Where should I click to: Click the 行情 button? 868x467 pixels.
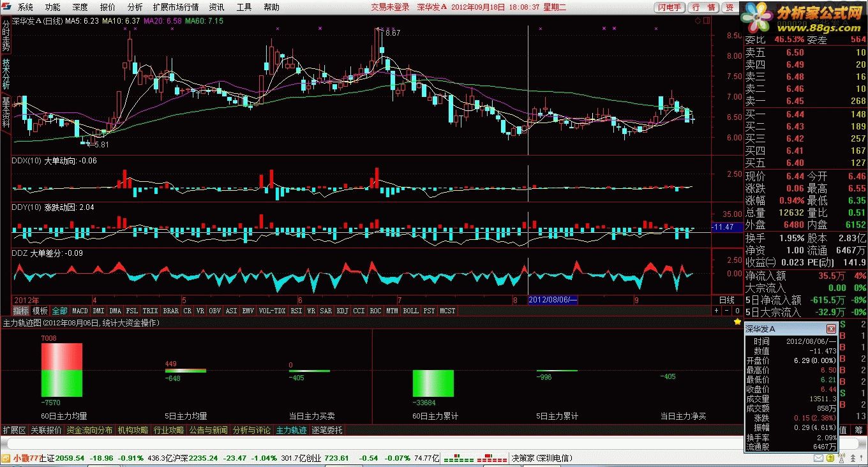click(703, 8)
